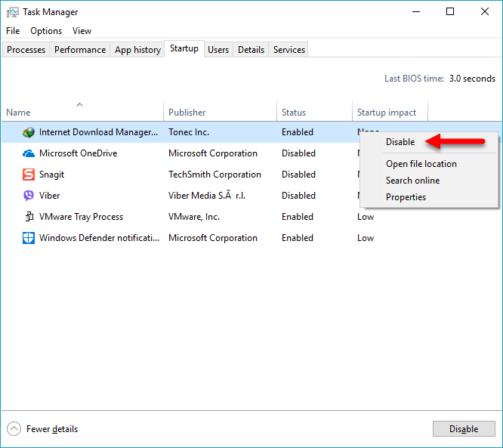Open the View menu
This screenshot has width=503, height=448.
[x=82, y=31]
